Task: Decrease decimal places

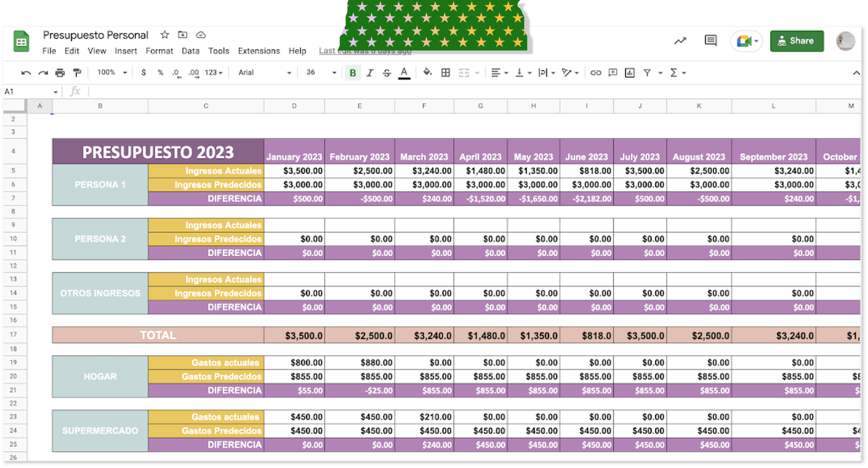Action: [176, 73]
